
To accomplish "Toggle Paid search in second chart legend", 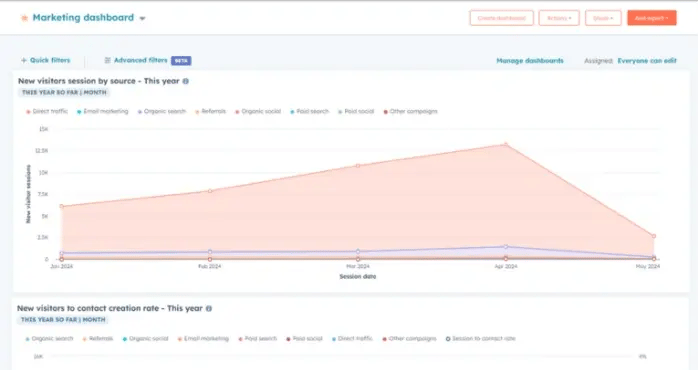I will click(x=258, y=339).
